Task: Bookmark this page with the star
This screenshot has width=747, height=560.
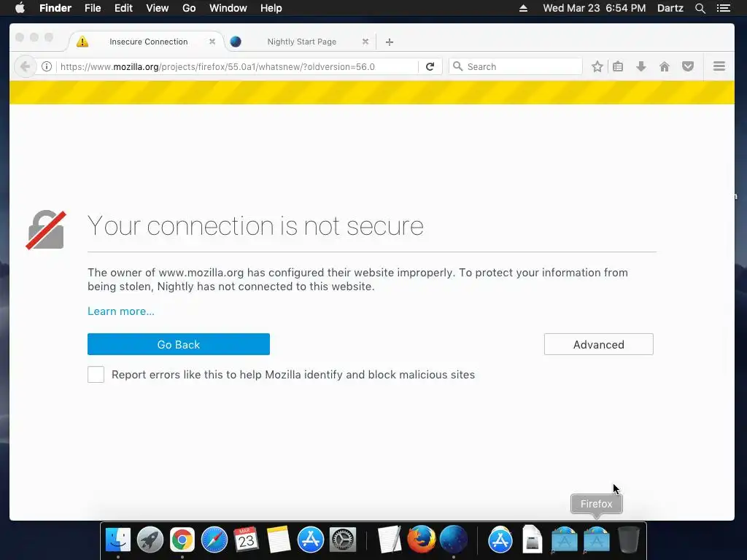Action: (597, 66)
